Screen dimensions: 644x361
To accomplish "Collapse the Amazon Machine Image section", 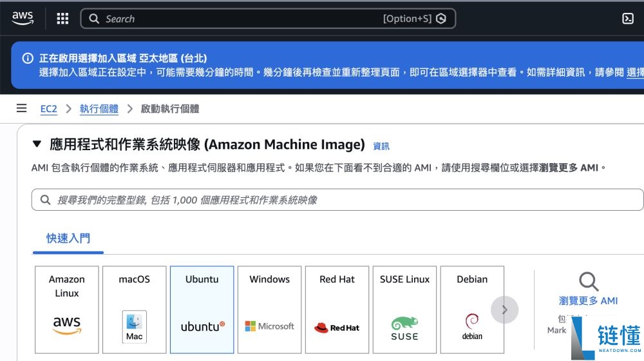I will [x=37, y=144].
